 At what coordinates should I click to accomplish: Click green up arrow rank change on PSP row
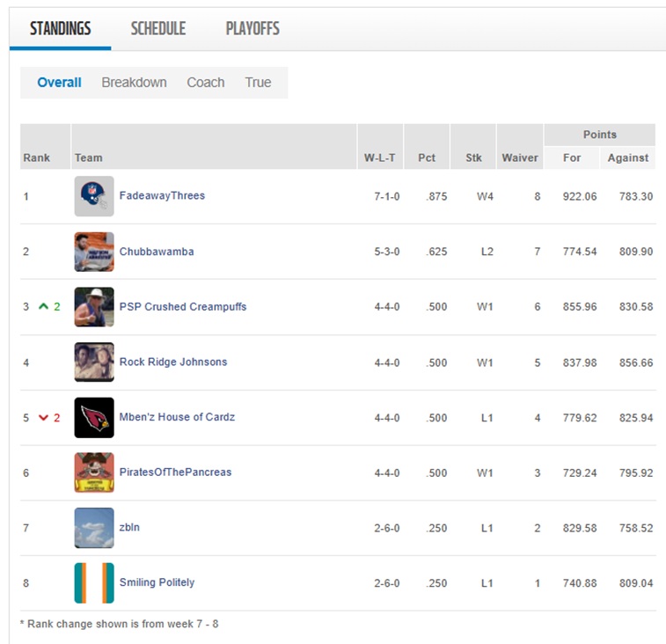(43, 306)
